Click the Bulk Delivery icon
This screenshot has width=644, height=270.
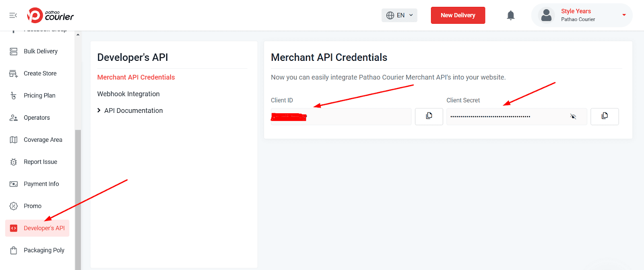(14, 51)
